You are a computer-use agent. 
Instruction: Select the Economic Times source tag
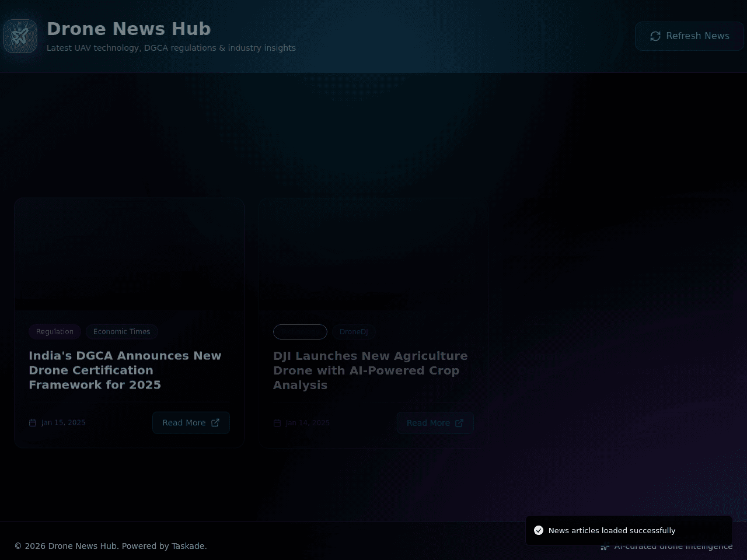(121, 332)
